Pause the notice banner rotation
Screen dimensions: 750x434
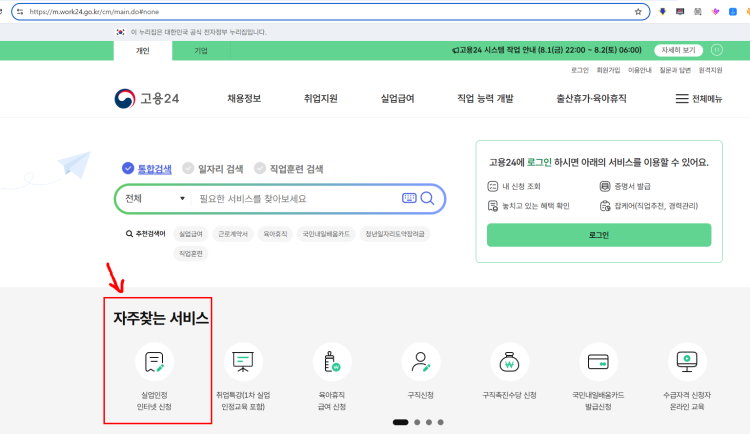[x=717, y=50]
